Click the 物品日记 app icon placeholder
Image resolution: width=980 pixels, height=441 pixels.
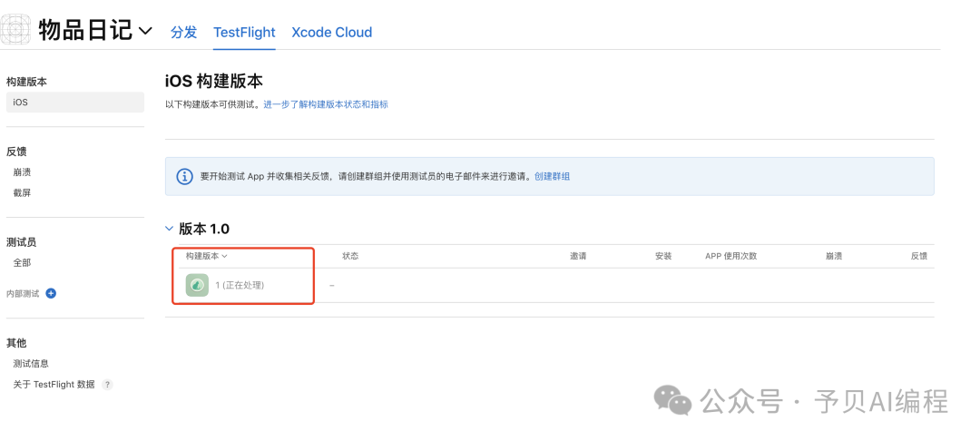tap(15, 30)
